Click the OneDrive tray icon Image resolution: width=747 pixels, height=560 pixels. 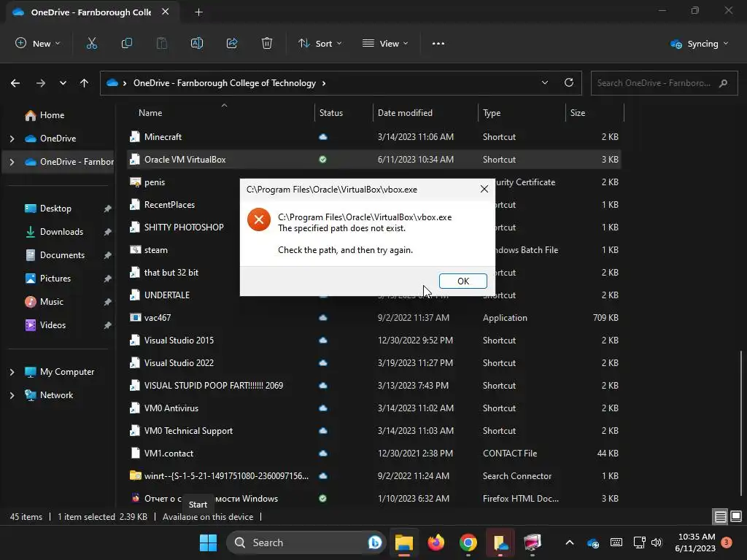tap(593, 542)
